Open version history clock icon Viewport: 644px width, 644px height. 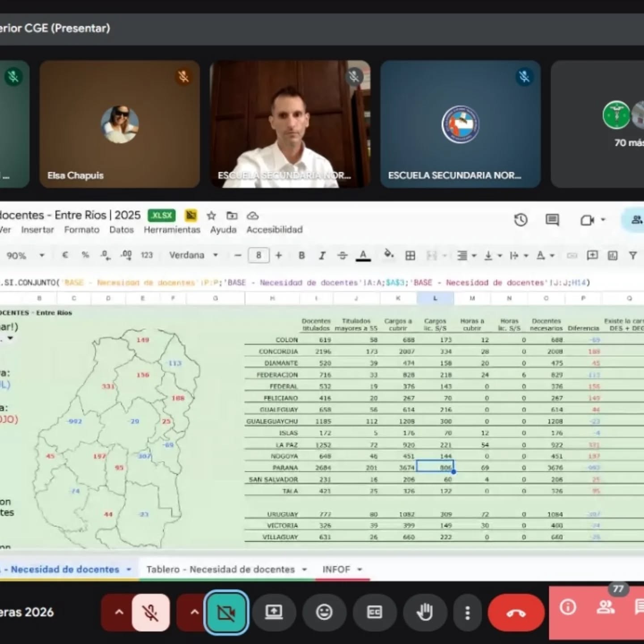point(521,220)
